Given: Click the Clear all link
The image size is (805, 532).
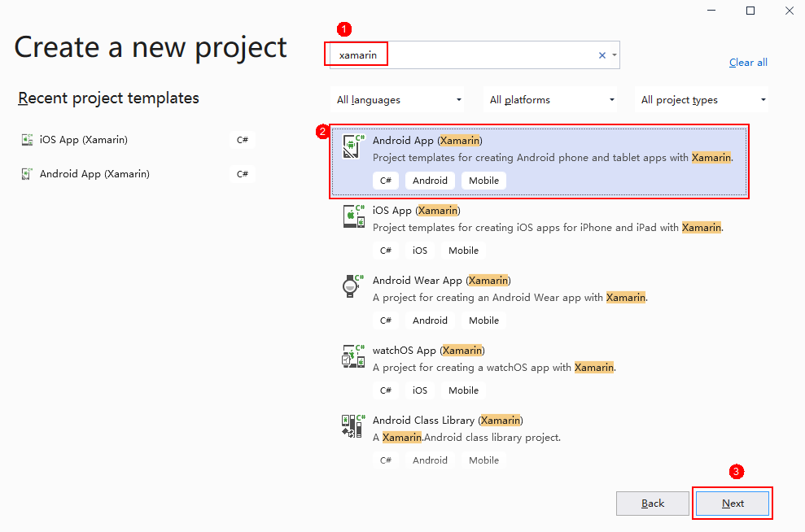Looking at the screenshot, I should (x=748, y=63).
